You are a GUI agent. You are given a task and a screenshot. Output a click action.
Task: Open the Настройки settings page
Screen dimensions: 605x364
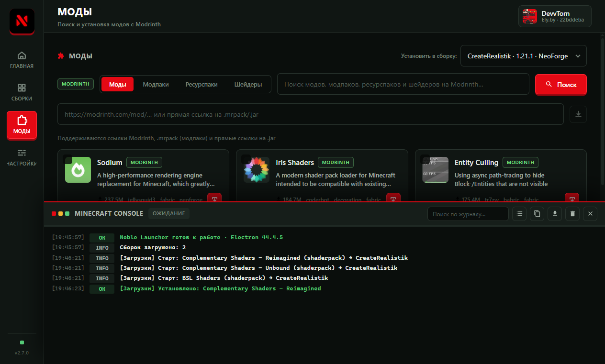click(x=22, y=157)
